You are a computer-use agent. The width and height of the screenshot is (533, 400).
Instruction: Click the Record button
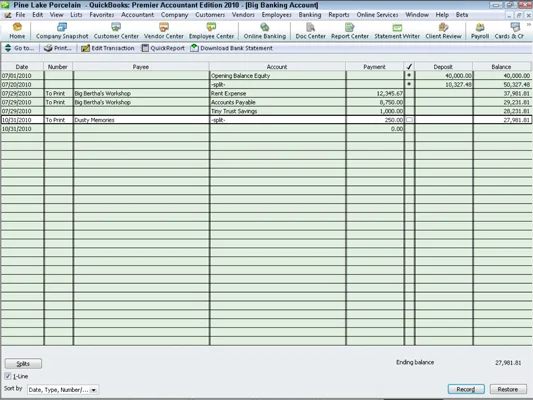point(466,389)
